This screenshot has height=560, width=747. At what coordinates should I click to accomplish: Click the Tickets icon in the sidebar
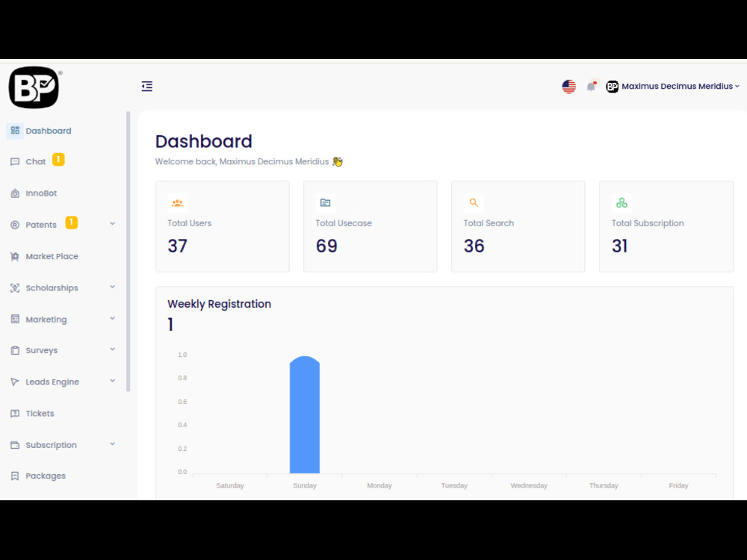point(15,414)
